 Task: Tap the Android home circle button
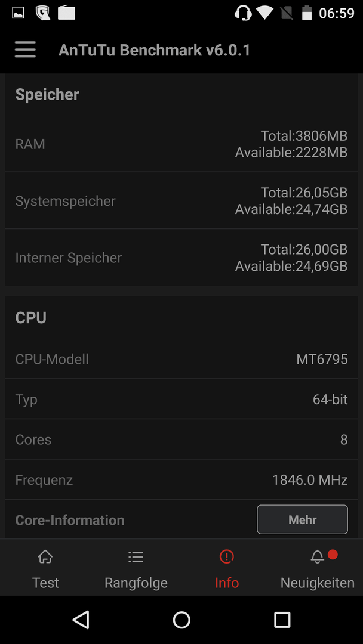pyautogui.click(x=181, y=620)
